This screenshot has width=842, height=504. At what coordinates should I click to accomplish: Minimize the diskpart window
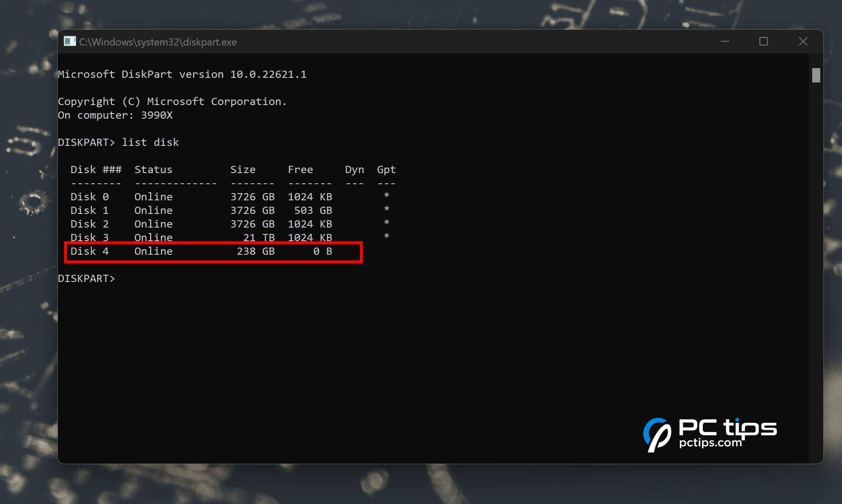point(725,41)
